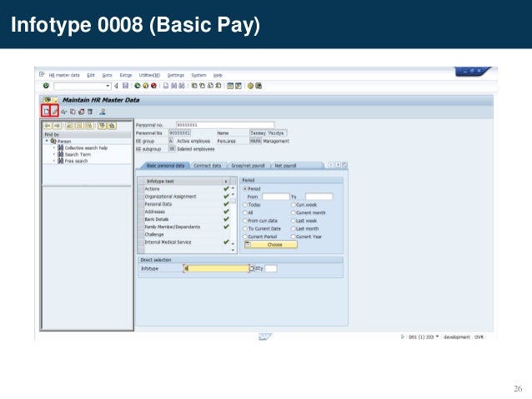Viewport: 532px width, 399px height.
Task: Click the Change pencil icon
Action: coord(55,111)
